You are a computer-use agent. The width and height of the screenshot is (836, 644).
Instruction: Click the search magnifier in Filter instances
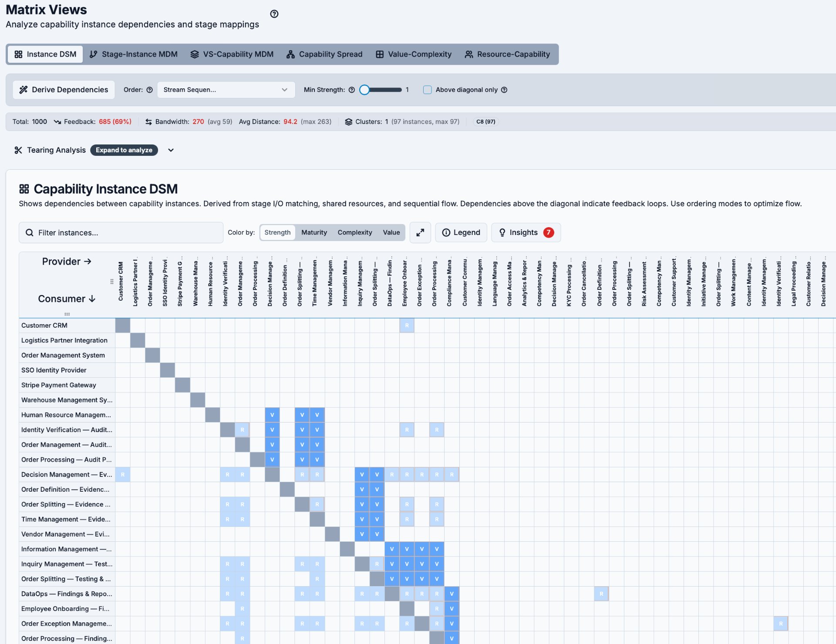click(30, 233)
